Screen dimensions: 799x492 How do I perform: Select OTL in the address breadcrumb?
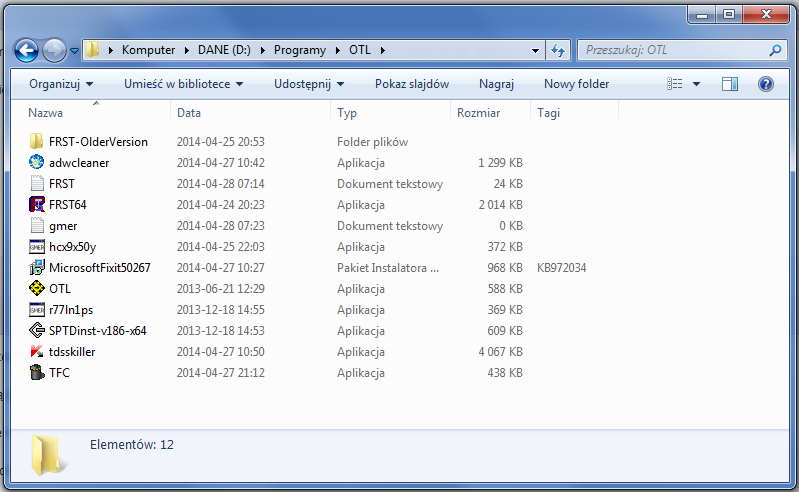(x=360, y=50)
